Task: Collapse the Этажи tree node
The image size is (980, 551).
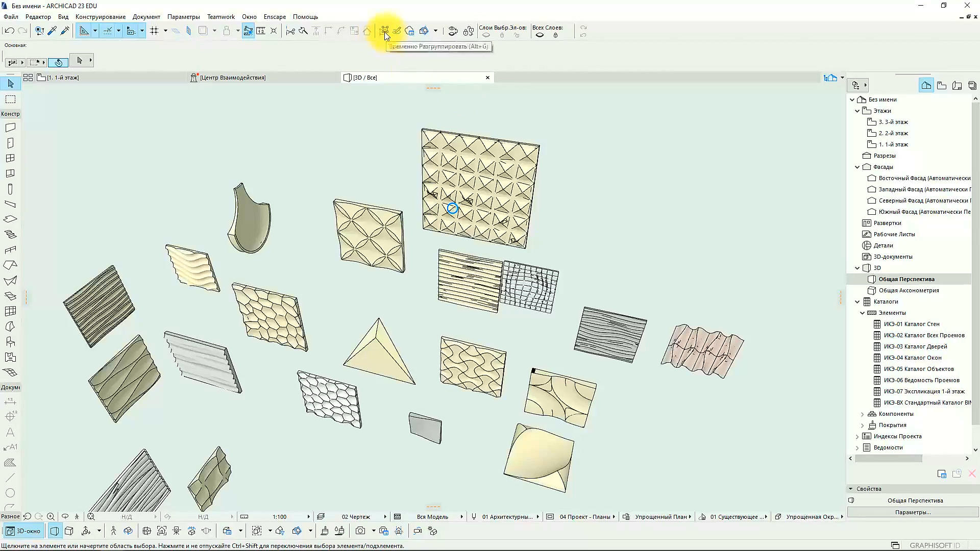Action: (x=857, y=111)
